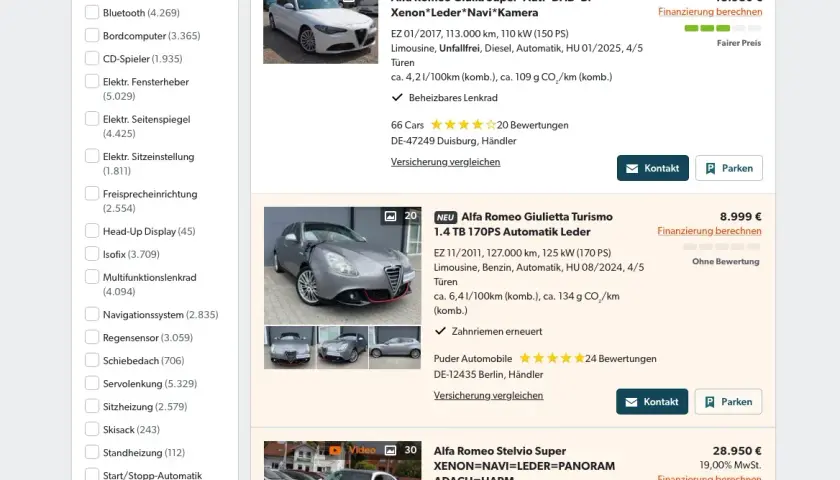Click the parking bookmark icon for Giulietta
The height and width of the screenshot is (480, 840).
[x=710, y=402]
